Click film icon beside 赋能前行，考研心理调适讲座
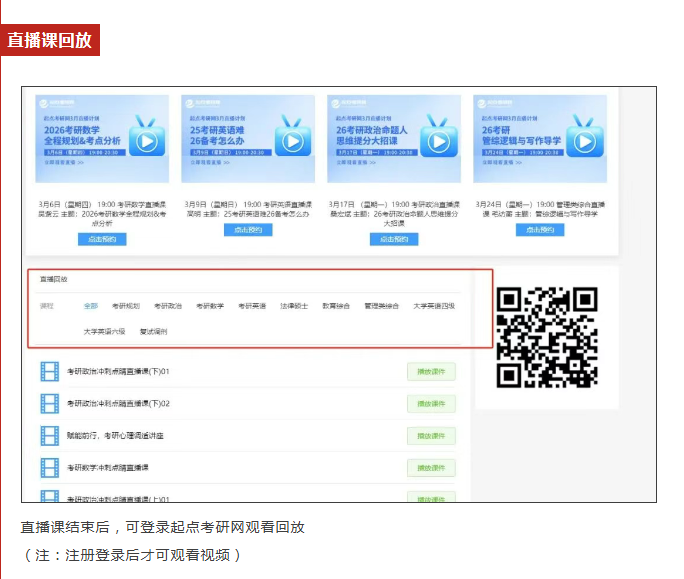The width and height of the screenshot is (684, 579). coord(50,436)
